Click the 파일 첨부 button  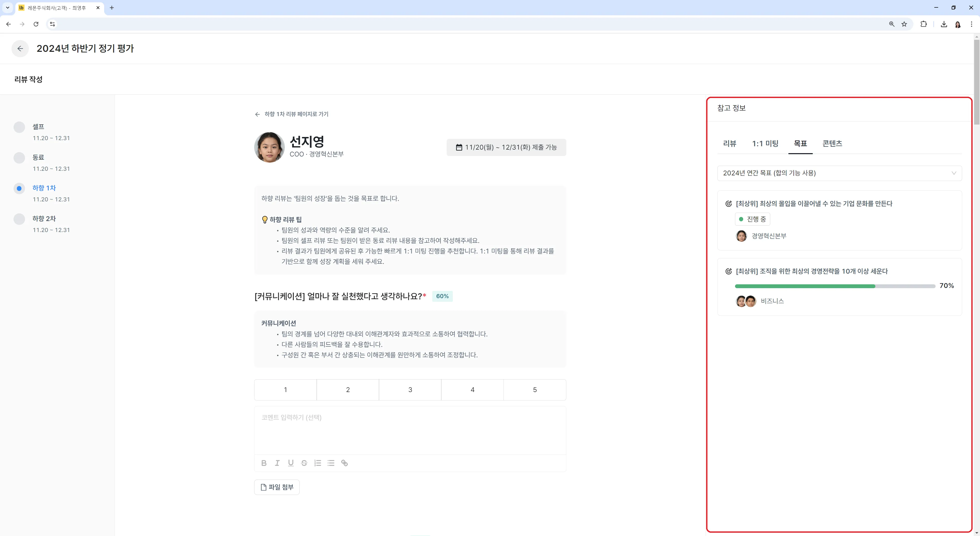[x=277, y=487]
